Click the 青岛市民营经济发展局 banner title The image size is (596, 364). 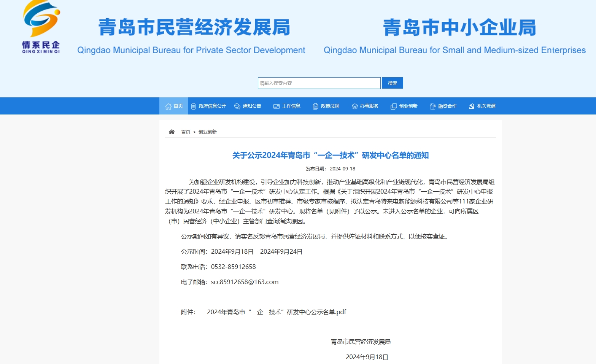(x=194, y=28)
